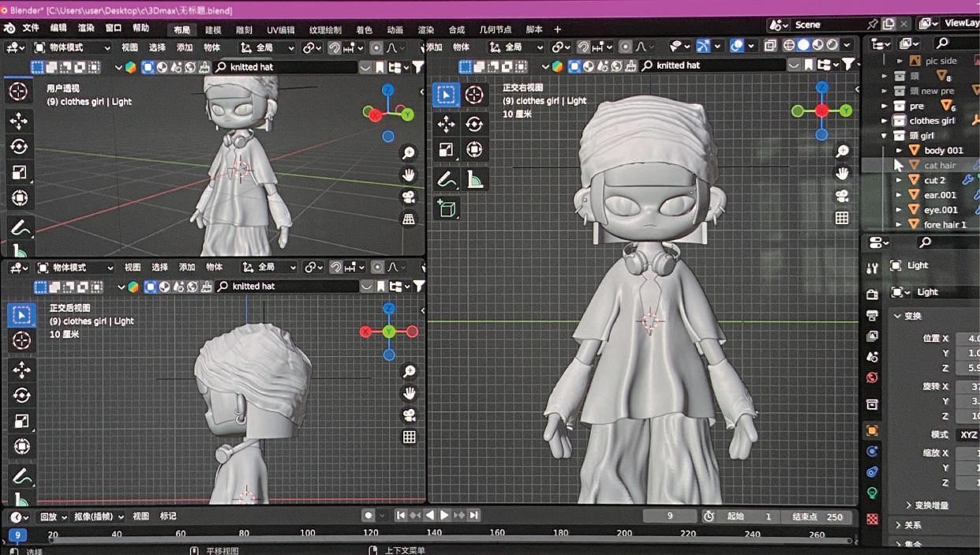Select the clothes girl collection in outliner
980x555 pixels.
(x=932, y=121)
